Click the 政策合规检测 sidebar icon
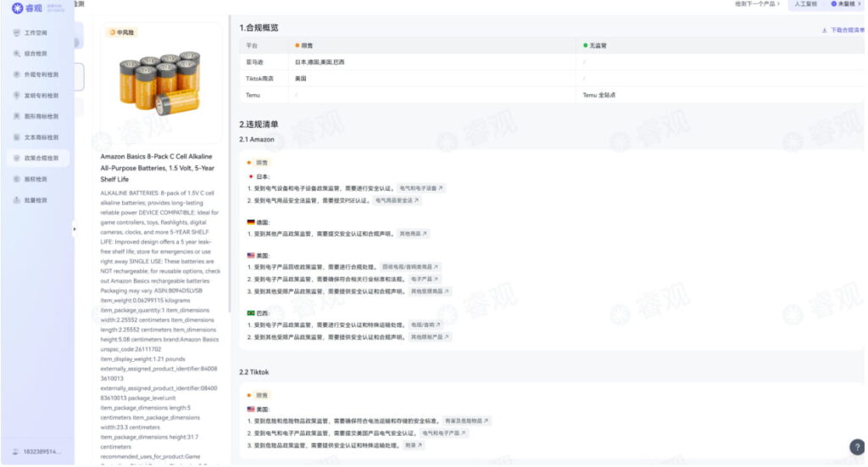 coord(17,158)
